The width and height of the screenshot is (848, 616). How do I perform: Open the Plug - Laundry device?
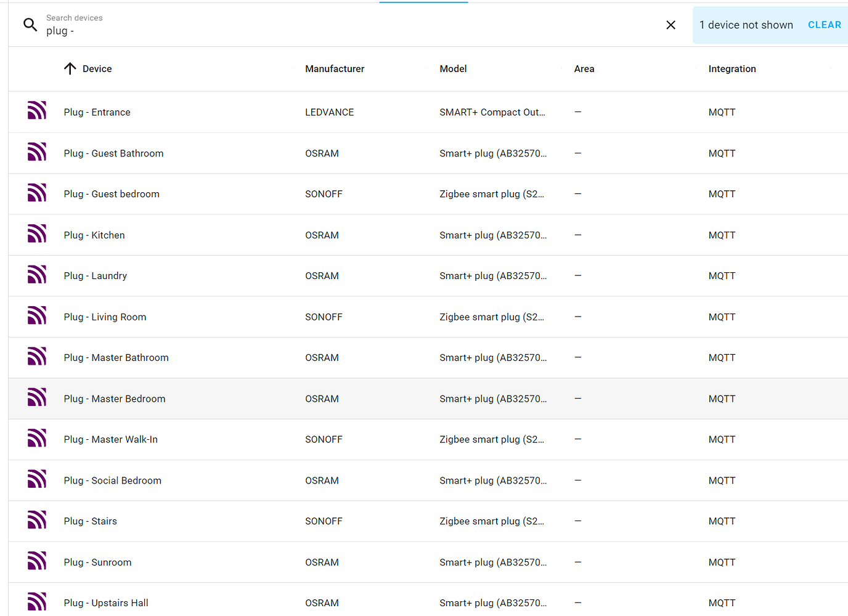(95, 275)
